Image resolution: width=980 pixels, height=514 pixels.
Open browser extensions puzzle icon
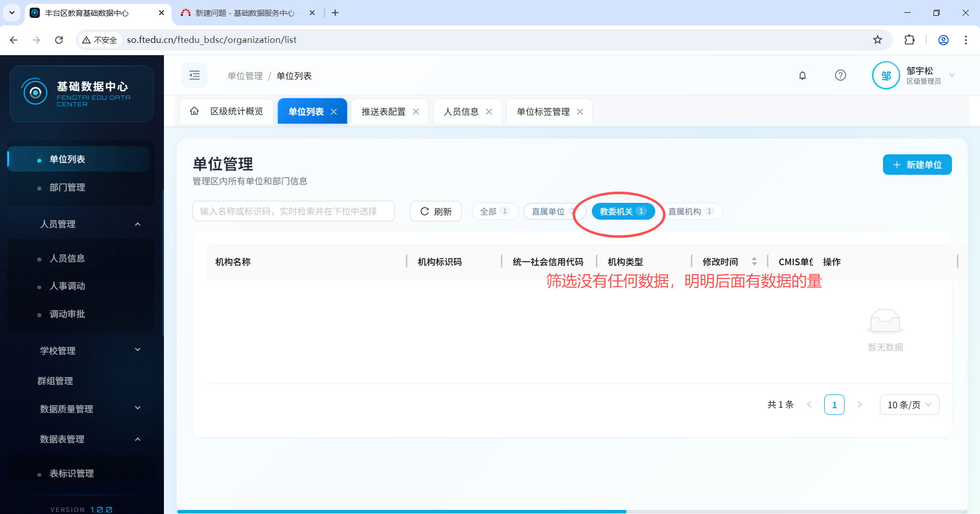click(x=910, y=40)
